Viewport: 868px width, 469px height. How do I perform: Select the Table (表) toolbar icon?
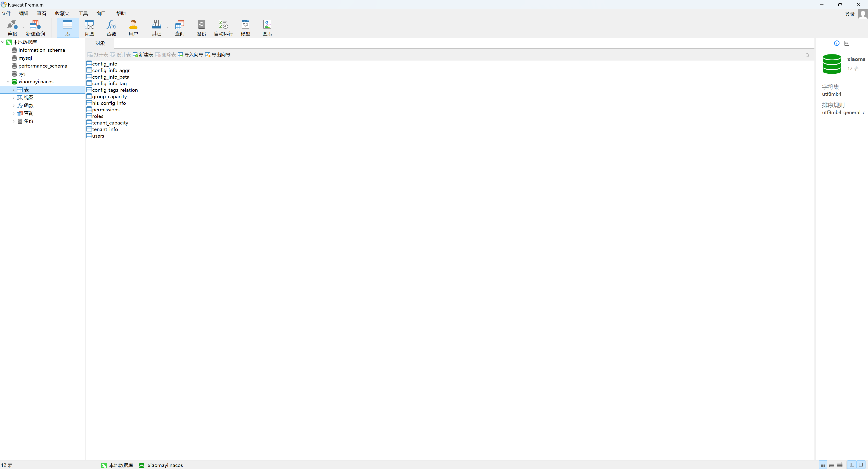[67, 28]
